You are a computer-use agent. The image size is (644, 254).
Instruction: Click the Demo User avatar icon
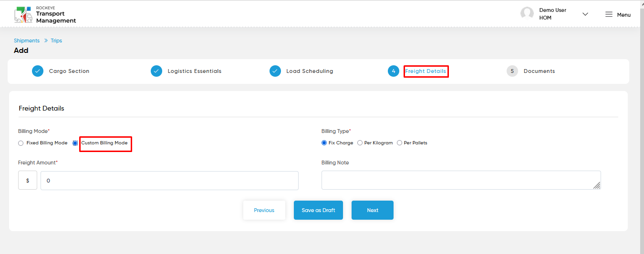(x=527, y=14)
